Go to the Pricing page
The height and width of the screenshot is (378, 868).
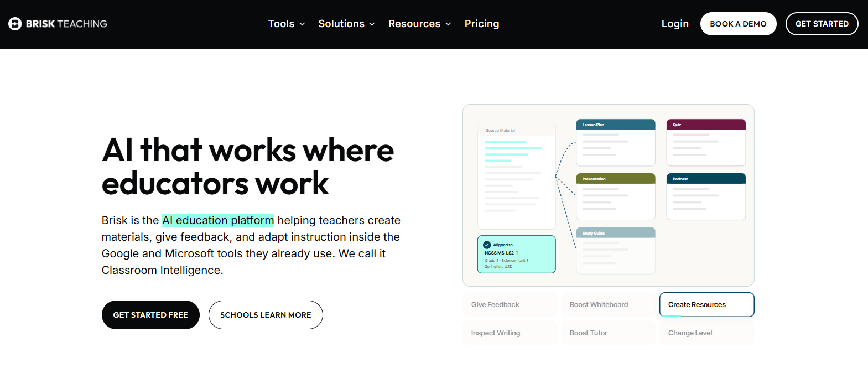[482, 24]
